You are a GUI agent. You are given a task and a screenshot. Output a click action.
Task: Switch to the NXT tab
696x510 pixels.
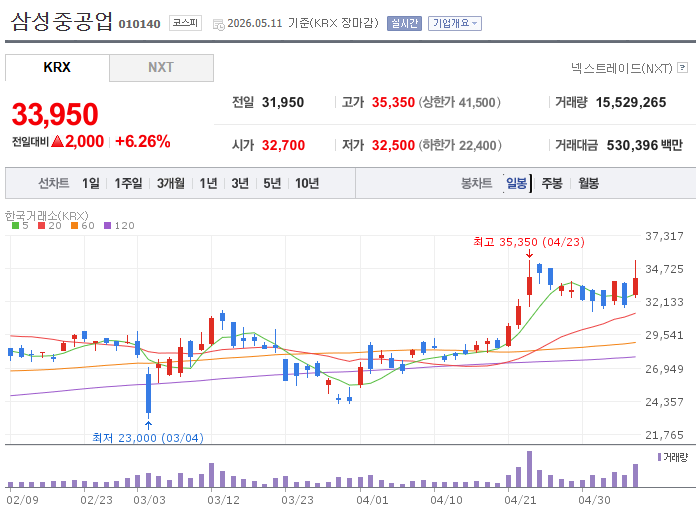[161, 67]
